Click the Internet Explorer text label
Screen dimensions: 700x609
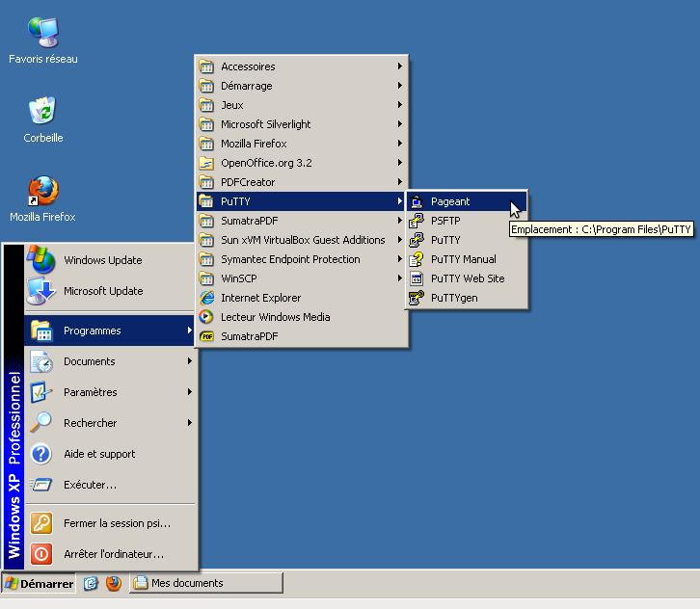point(260,298)
